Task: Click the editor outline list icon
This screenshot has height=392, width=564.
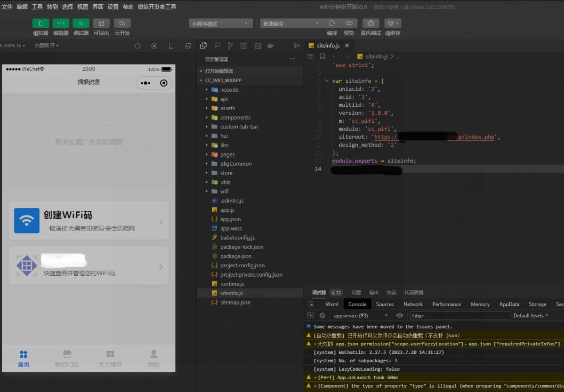Action: click(310, 56)
